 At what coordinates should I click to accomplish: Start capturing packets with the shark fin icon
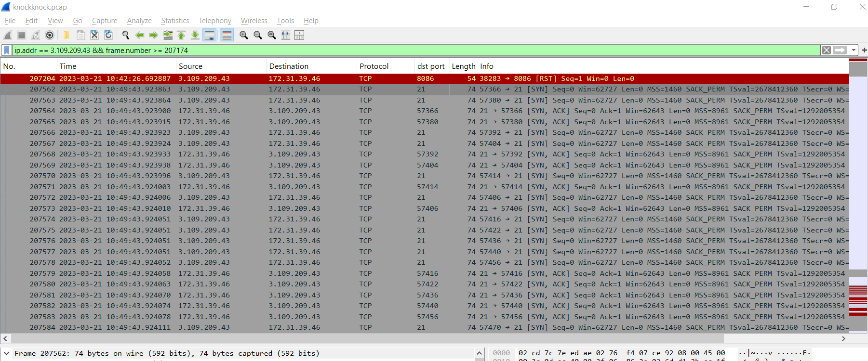pos(8,35)
